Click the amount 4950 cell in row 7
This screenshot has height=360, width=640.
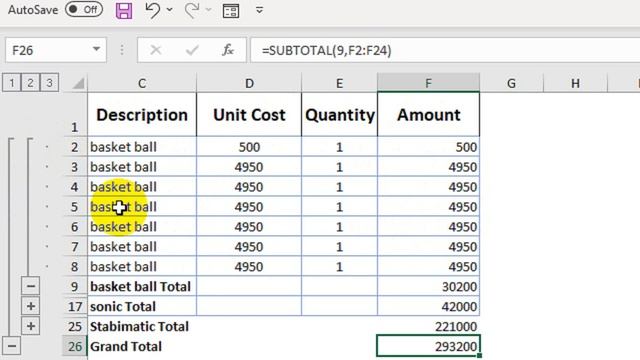(429, 247)
